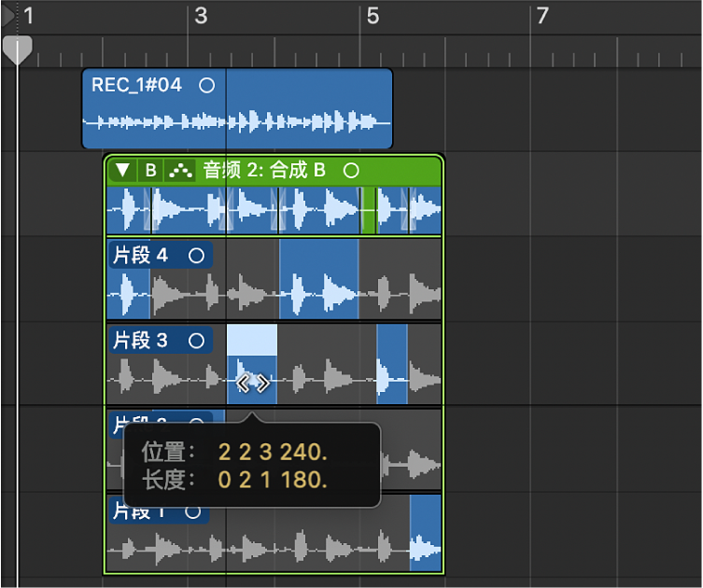
Task: Select the REC_1#04 audio region
Action: pos(237,108)
